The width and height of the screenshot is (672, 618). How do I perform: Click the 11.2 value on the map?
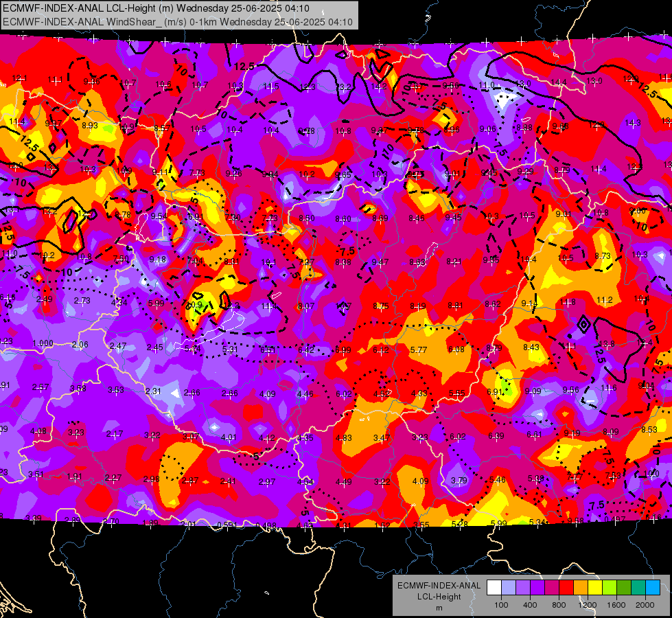coord(605,300)
